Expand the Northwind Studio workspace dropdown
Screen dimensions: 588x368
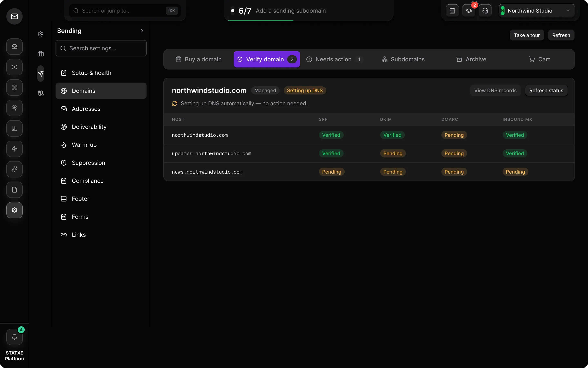pos(537,11)
